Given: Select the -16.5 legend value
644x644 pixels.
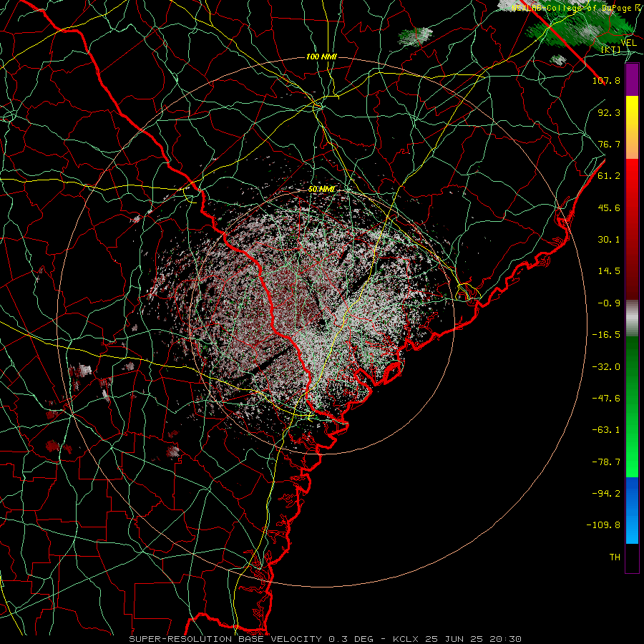Looking at the screenshot, I should point(606,335).
